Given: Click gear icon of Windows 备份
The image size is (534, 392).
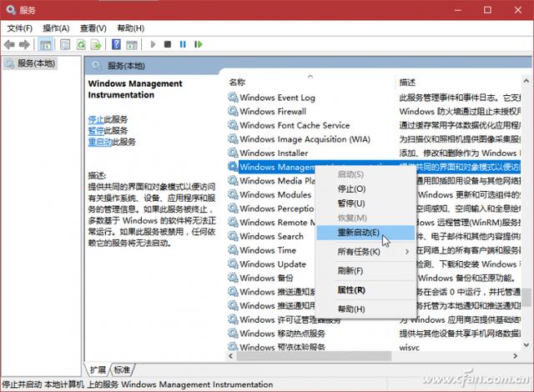Looking at the screenshot, I should point(233,278).
